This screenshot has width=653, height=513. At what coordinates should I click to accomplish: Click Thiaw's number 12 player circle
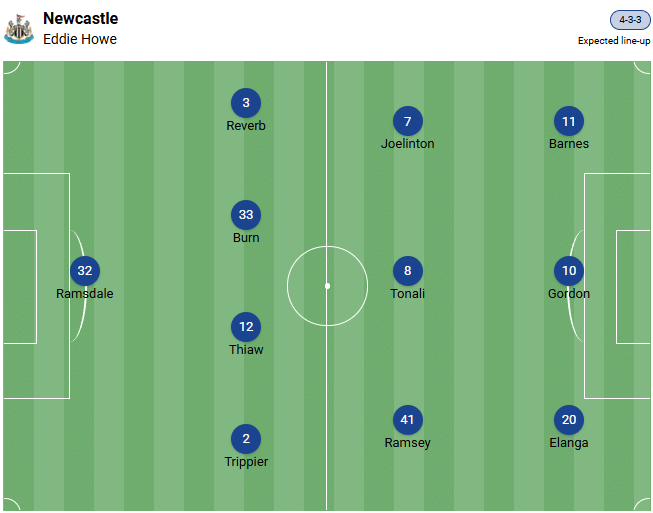246,327
